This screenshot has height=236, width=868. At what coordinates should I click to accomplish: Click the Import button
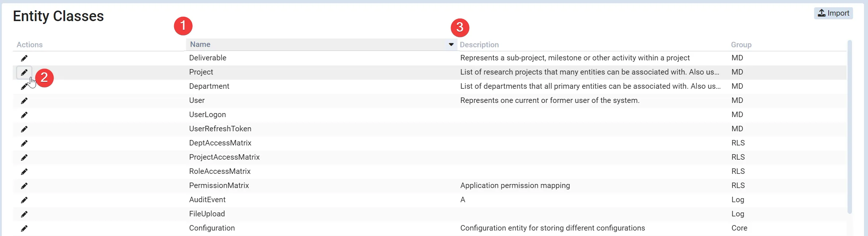(833, 13)
